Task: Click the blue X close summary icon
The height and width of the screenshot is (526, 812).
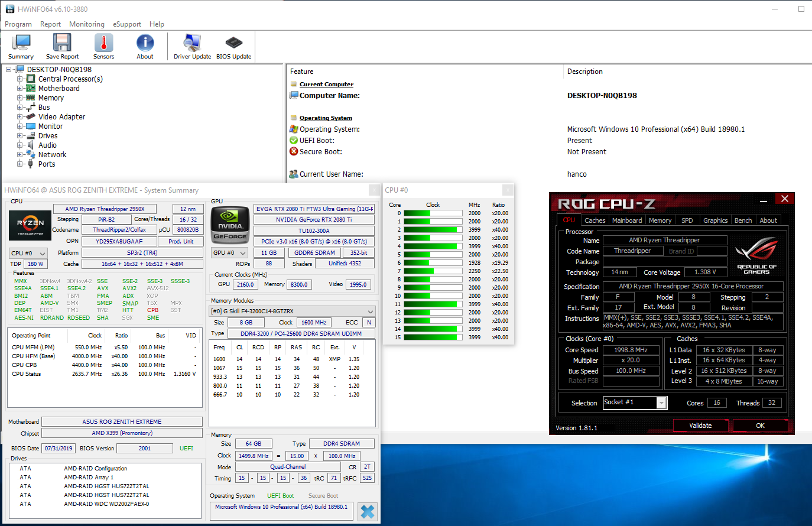Action: [368, 511]
